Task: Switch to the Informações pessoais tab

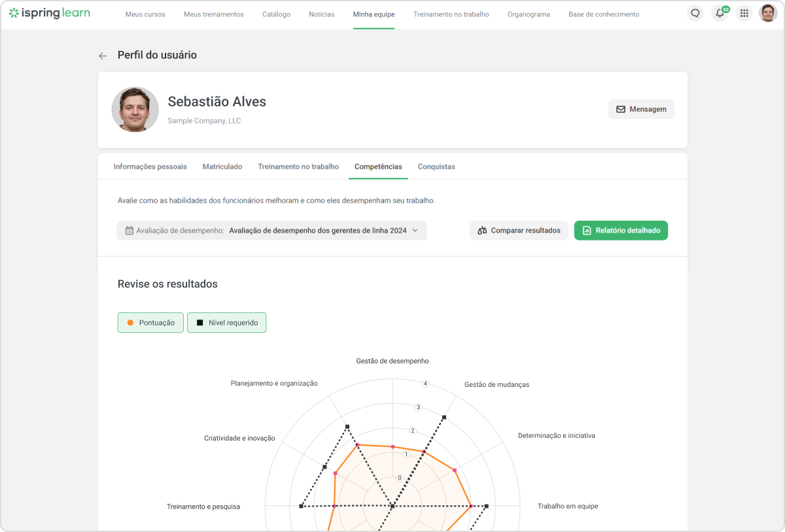Action: [x=150, y=167]
